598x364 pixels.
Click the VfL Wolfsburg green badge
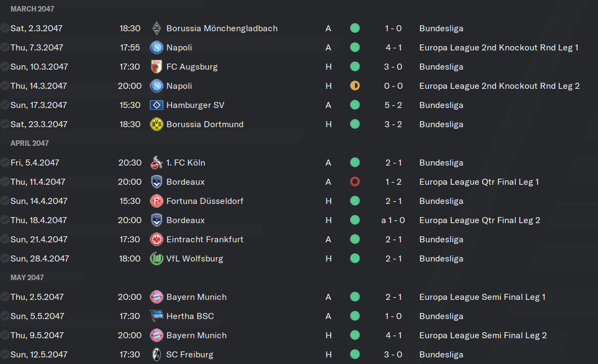pyautogui.click(x=156, y=258)
